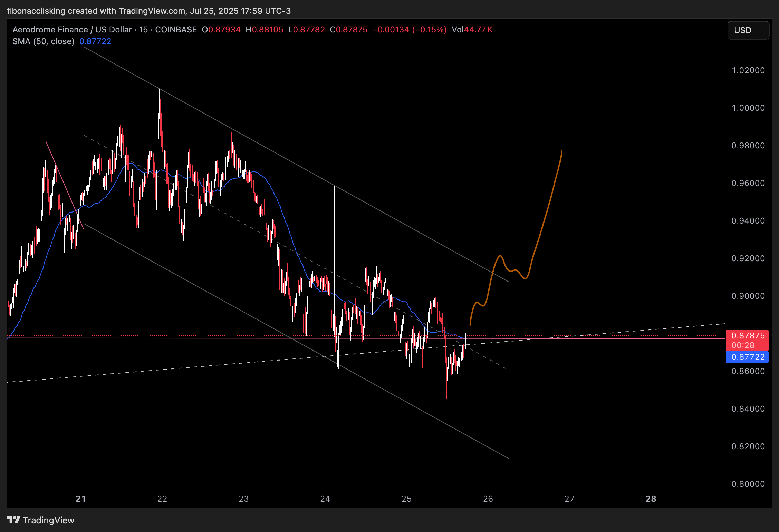Image resolution: width=779 pixels, height=532 pixels.
Task: Click the close price C0.87875 in legend
Action: coord(349,30)
